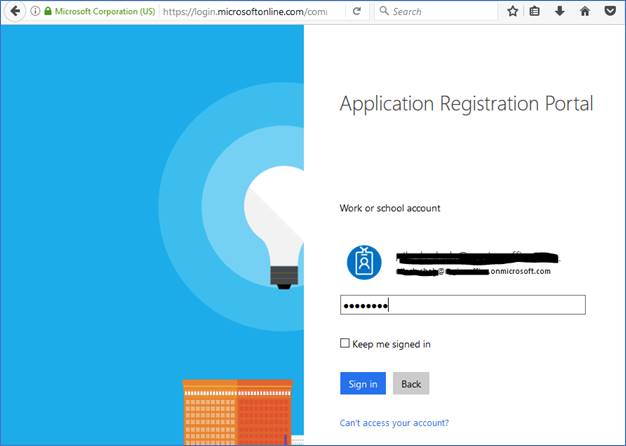Open downloads arrow icon
Image resolution: width=626 pixels, height=446 pixels.
click(560, 11)
